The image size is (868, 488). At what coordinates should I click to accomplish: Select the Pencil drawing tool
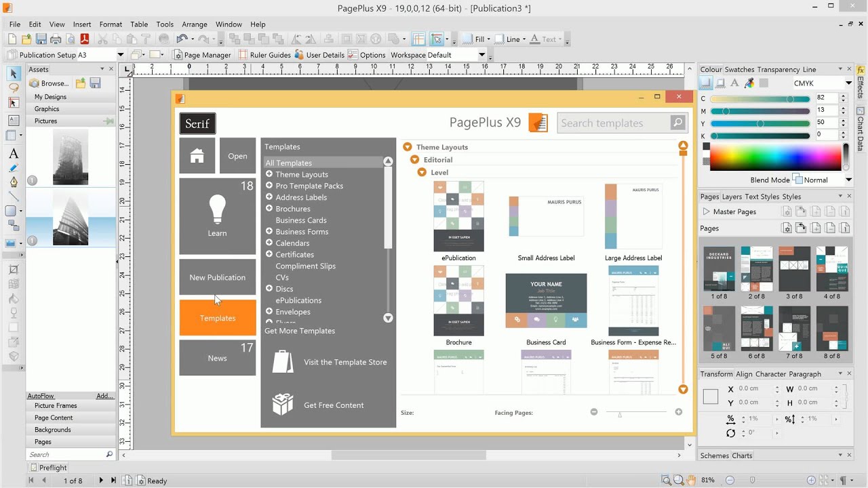pos(14,168)
